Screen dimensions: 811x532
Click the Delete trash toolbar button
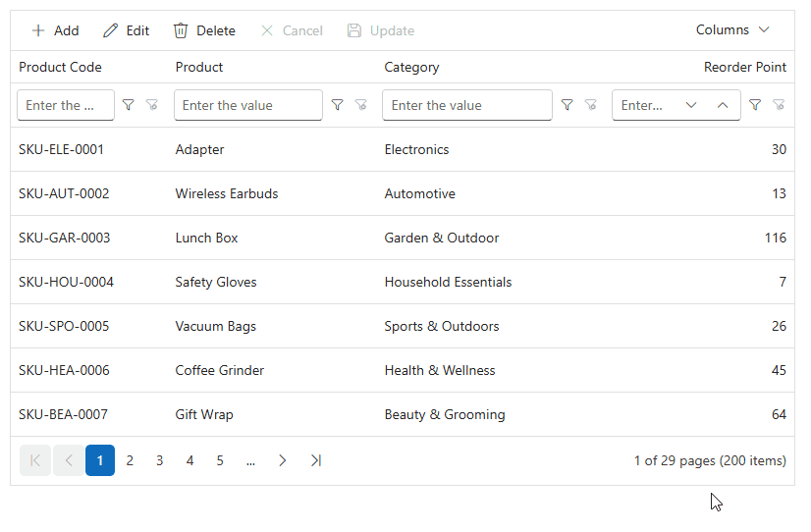204,31
